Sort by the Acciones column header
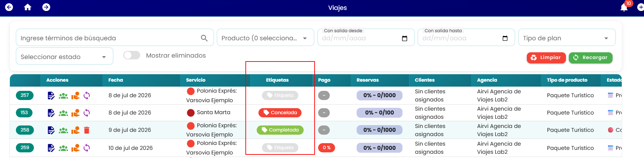Viewport: 644px width, 158px height. click(x=57, y=80)
